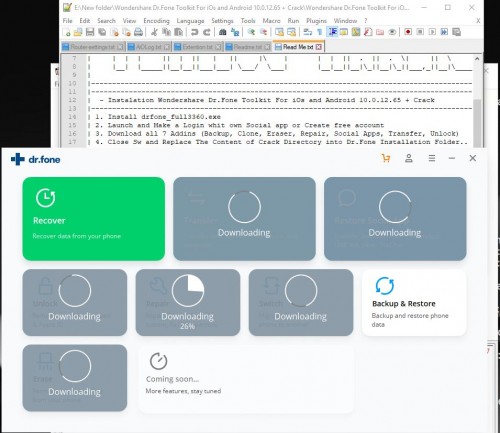Open Replace dialog from Notepad++ toolbar icon
Viewport: 500px width, 433px height.
(235, 32)
